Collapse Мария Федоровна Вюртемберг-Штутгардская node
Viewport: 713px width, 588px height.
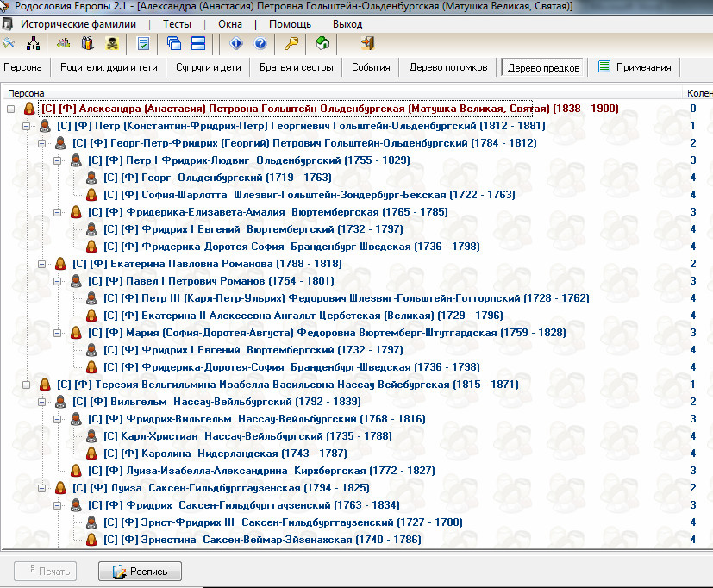[57, 333]
